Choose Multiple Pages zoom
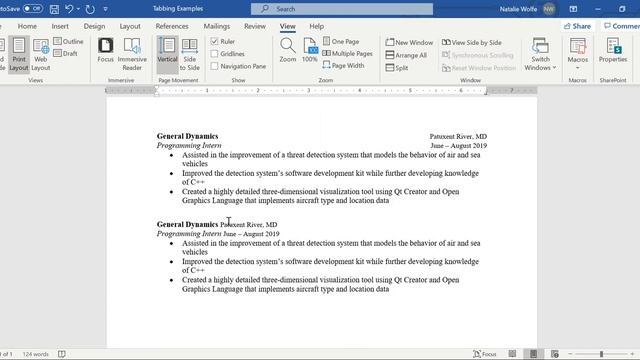The image size is (640, 360). [x=347, y=53]
